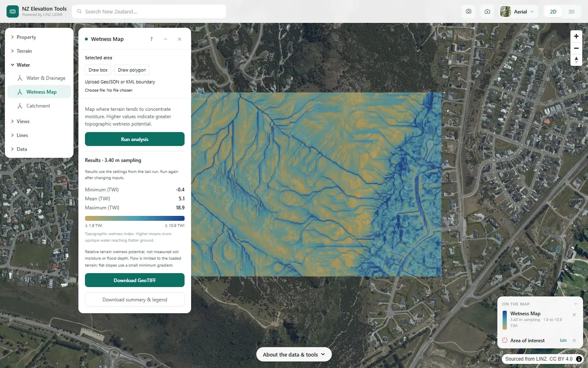Image resolution: width=588 pixels, height=368 pixels.
Task: Close the Wetness Map panel
Action: coord(179,39)
